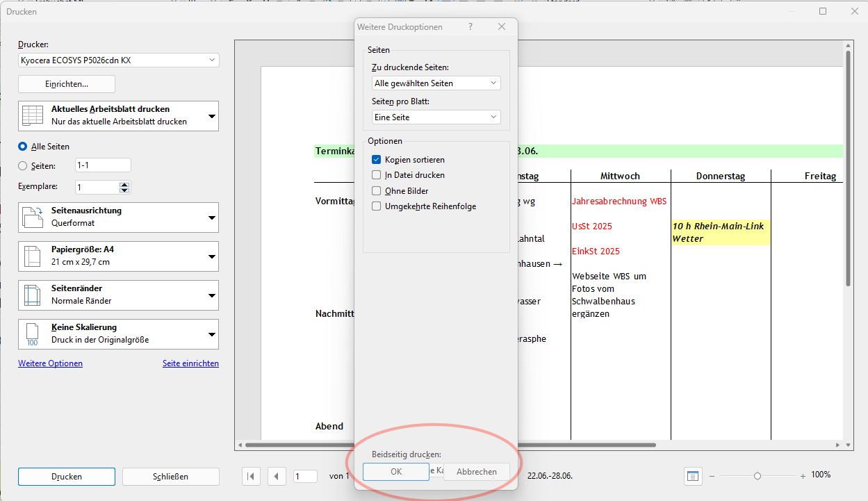
Task: Click the Schließen button
Action: point(171,477)
